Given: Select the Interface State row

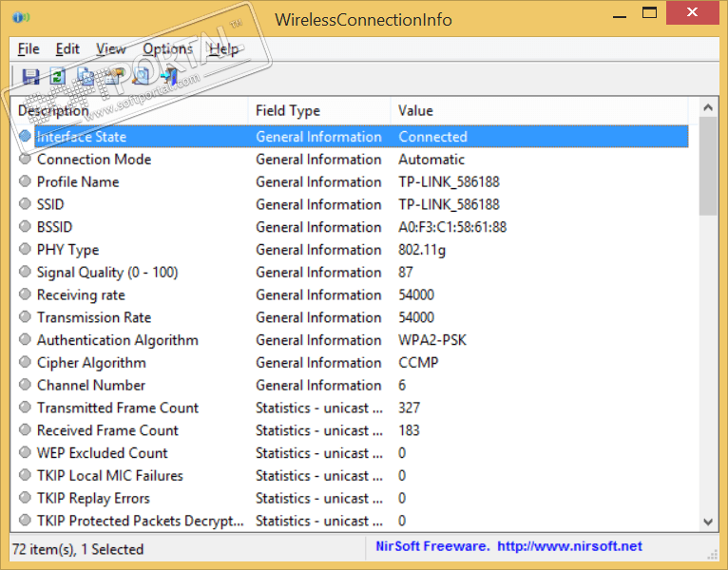Looking at the screenshot, I should (x=361, y=137).
